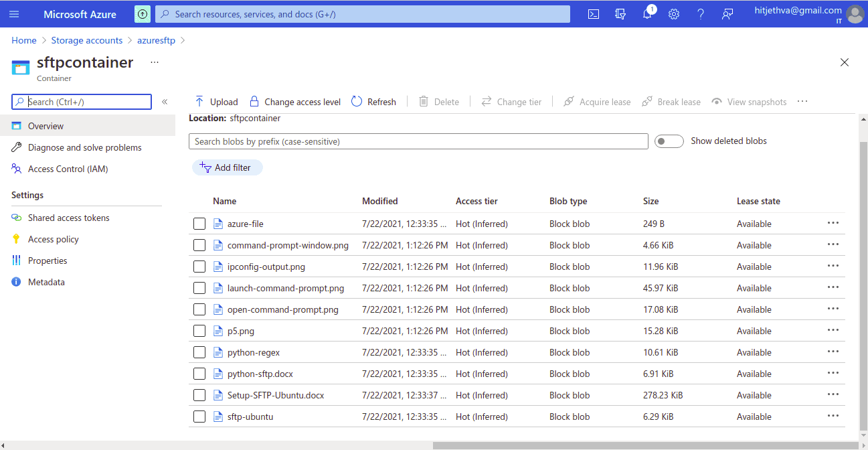This screenshot has width=868, height=450.
Task: Tick the p5.png checkbox
Action: tap(199, 331)
